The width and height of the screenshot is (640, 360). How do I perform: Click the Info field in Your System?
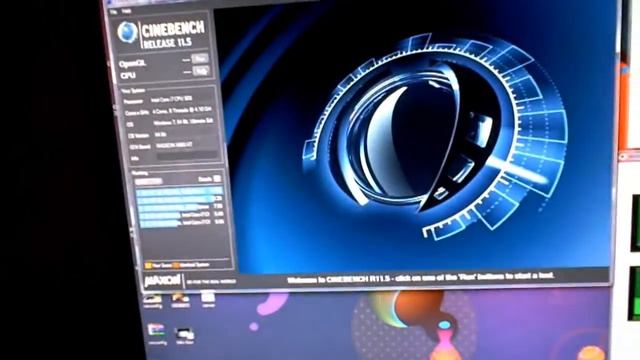(187, 156)
